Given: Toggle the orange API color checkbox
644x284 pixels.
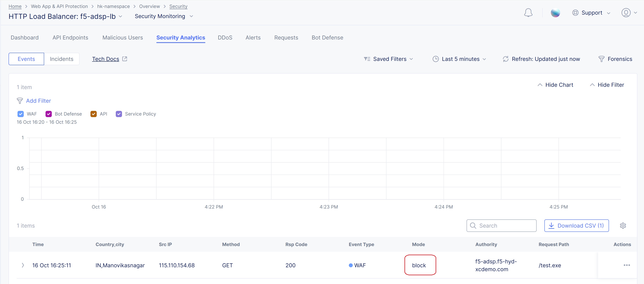Looking at the screenshot, I should (x=94, y=114).
